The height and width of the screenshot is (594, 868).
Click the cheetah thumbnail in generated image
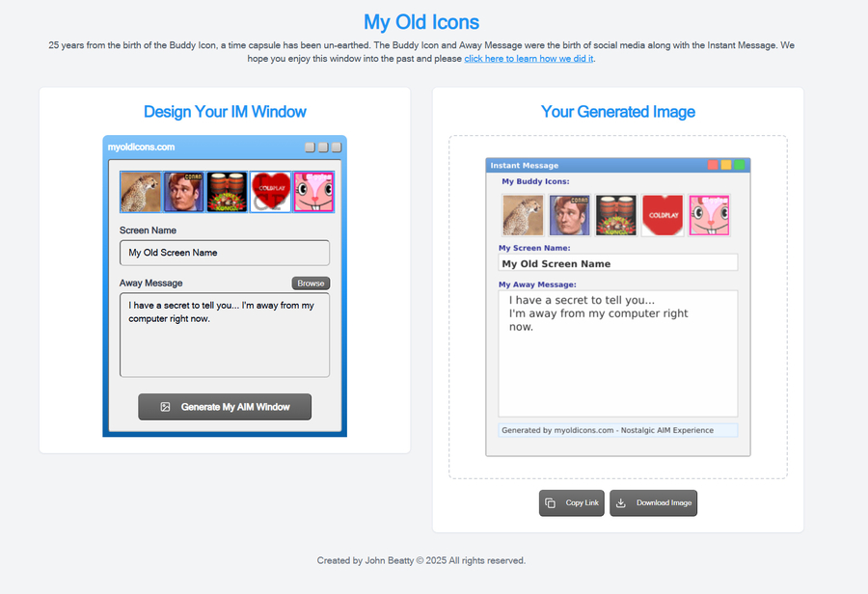pyautogui.click(x=524, y=215)
